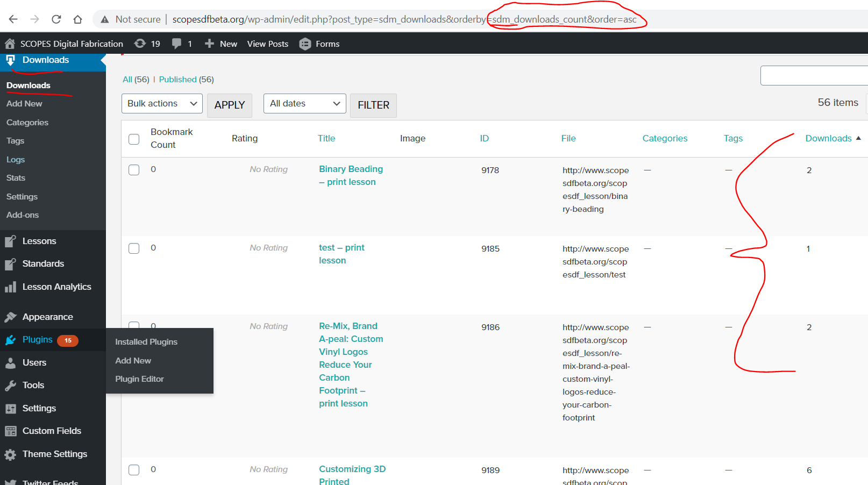This screenshot has height=485, width=868.
Task: Open Tags in Downloads submenu
Action: (15, 141)
